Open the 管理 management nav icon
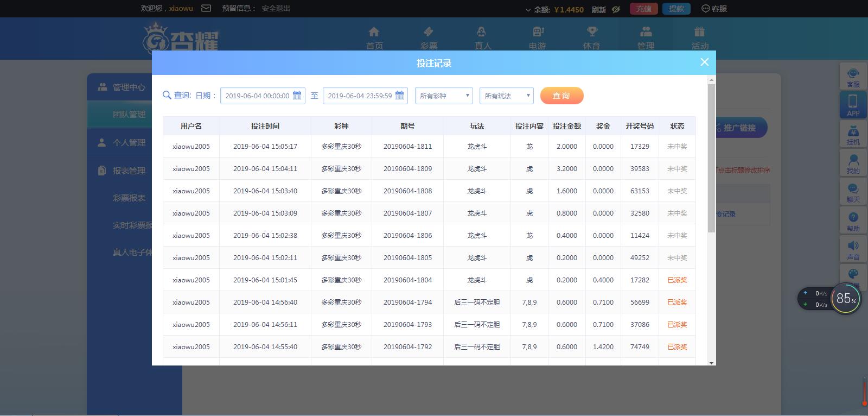 click(646, 38)
